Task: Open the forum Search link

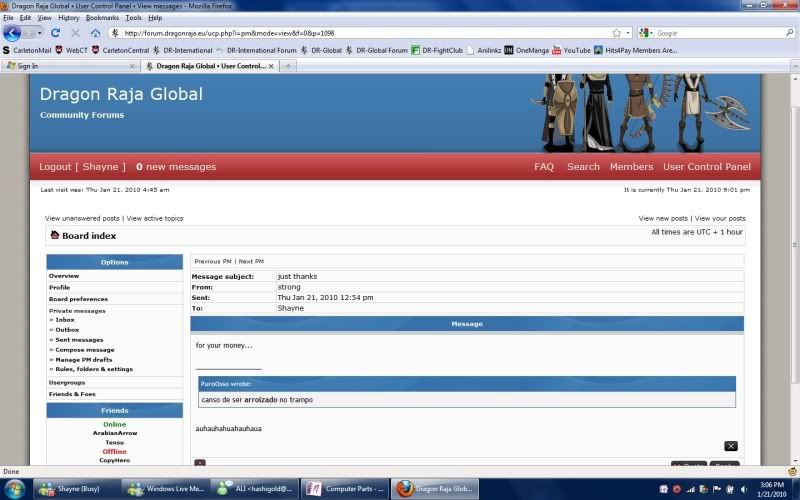Action: [x=583, y=167]
